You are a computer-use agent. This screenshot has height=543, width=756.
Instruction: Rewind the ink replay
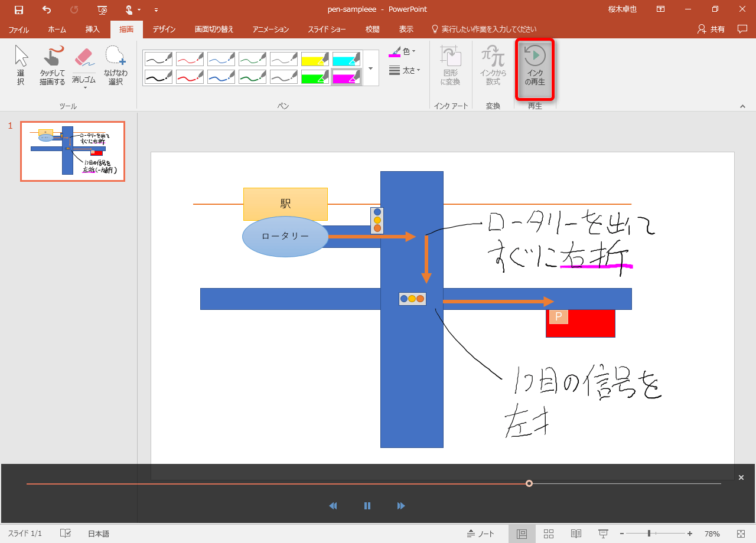point(333,506)
